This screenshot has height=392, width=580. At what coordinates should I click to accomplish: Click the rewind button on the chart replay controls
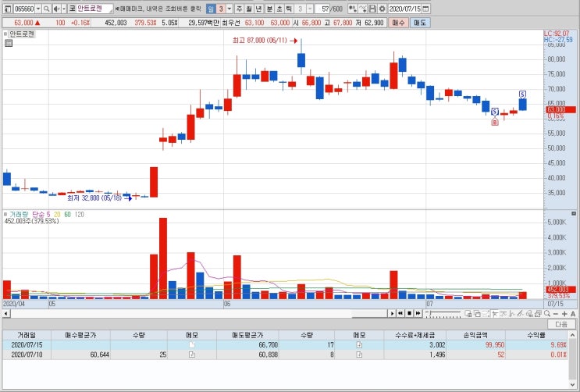coord(400,314)
